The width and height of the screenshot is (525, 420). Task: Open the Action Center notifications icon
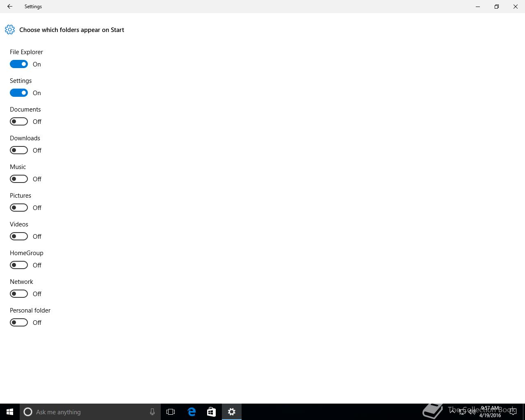tap(513, 412)
